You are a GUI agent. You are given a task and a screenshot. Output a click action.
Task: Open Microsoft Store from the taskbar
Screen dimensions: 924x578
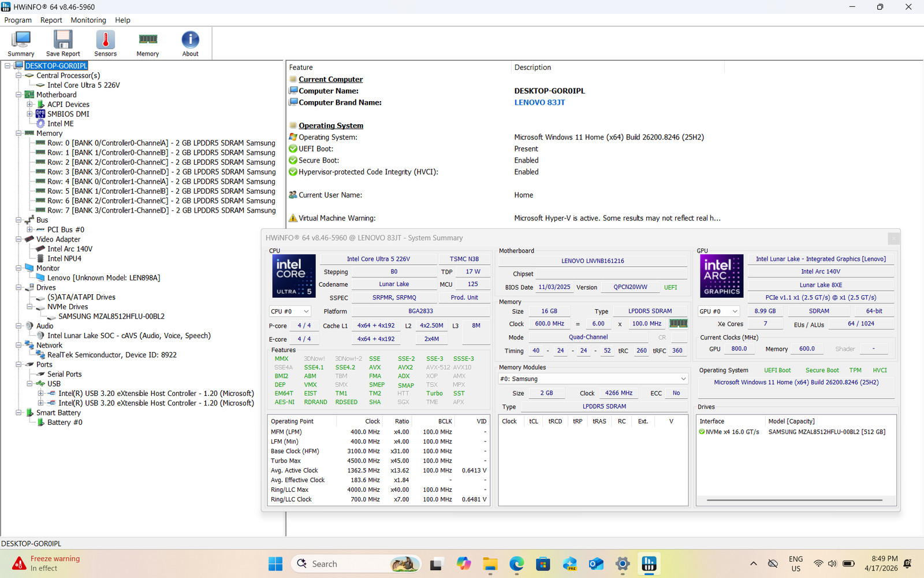tap(543, 564)
